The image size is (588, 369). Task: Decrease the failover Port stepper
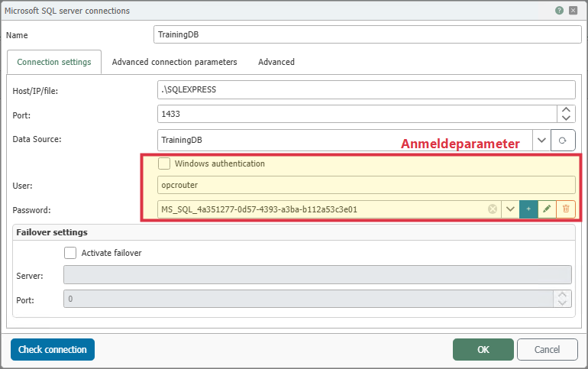click(x=562, y=303)
